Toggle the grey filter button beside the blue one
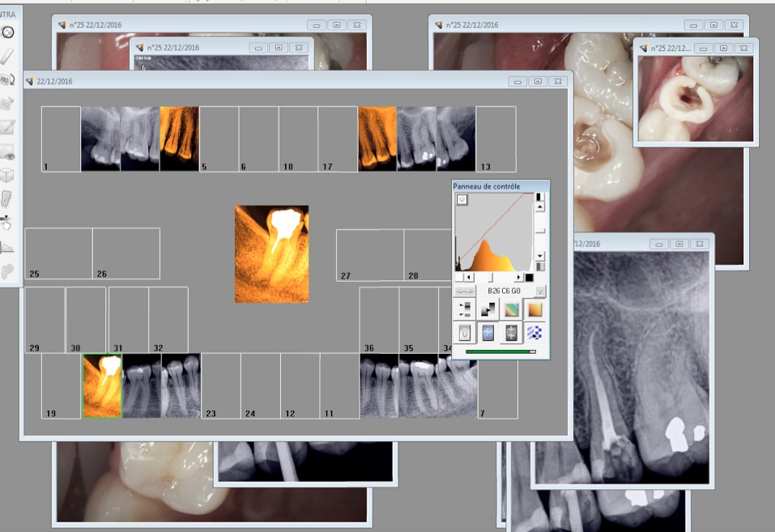Image resolution: width=775 pixels, height=532 pixels. pyautogui.click(x=512, y=332)
